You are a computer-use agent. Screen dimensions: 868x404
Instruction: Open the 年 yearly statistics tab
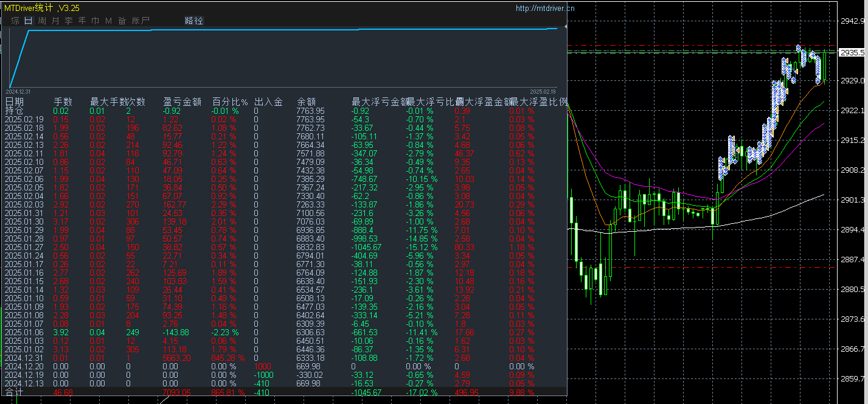[x=82, y=21]
